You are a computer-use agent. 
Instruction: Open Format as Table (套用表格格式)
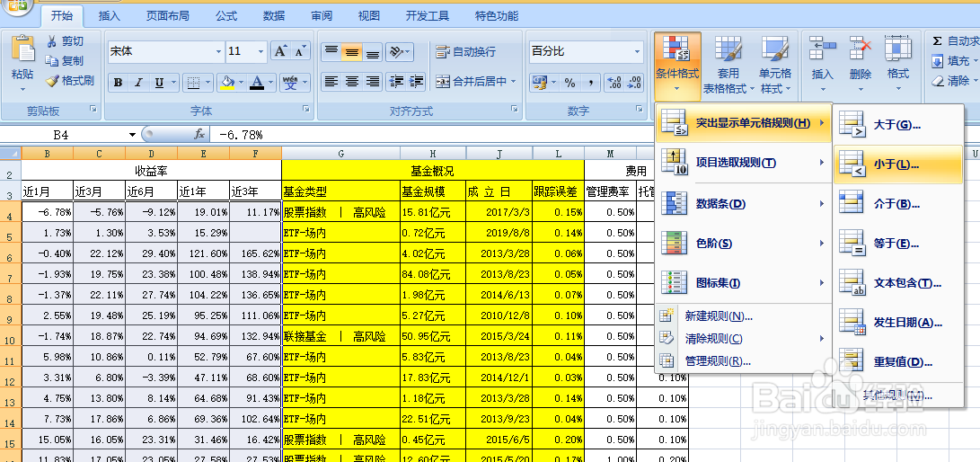pyautogui.click(x=728, y=66)
